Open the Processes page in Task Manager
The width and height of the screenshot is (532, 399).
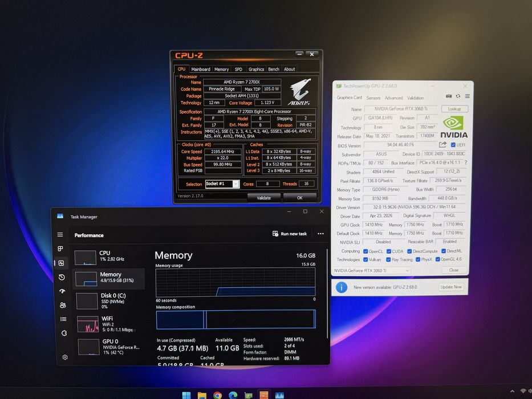coord(60,249)
